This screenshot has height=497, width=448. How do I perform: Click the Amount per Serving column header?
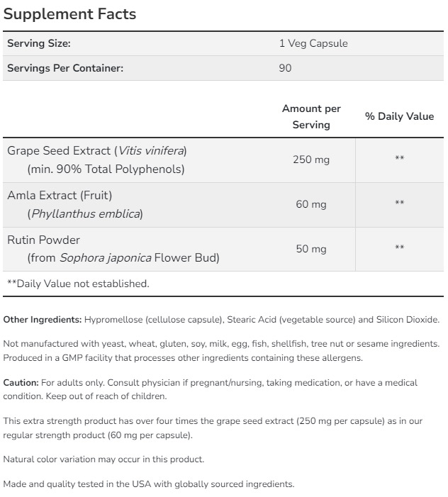pyautogui.click(x=311, y=116)
